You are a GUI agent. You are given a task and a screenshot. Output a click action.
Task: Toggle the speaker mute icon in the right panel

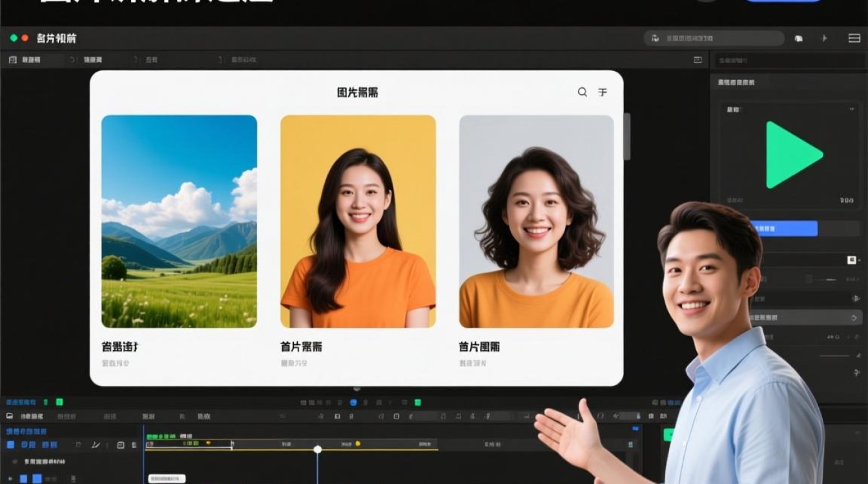856,299
